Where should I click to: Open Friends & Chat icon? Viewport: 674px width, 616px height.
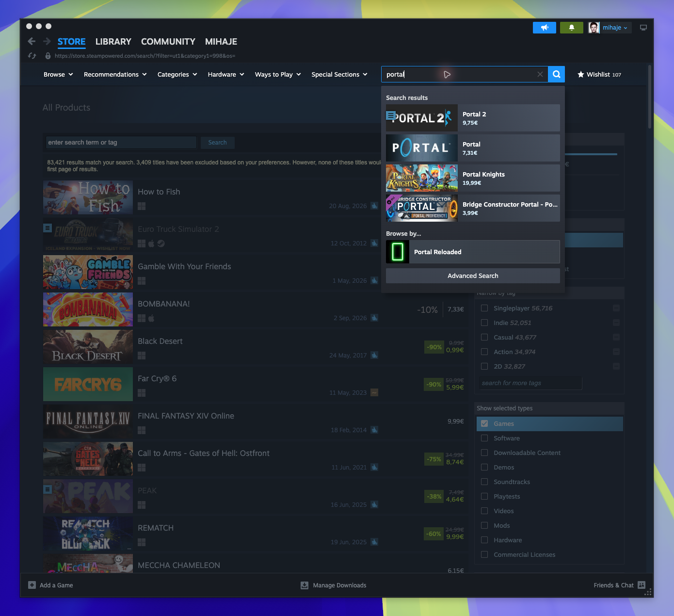coord(642,585)
